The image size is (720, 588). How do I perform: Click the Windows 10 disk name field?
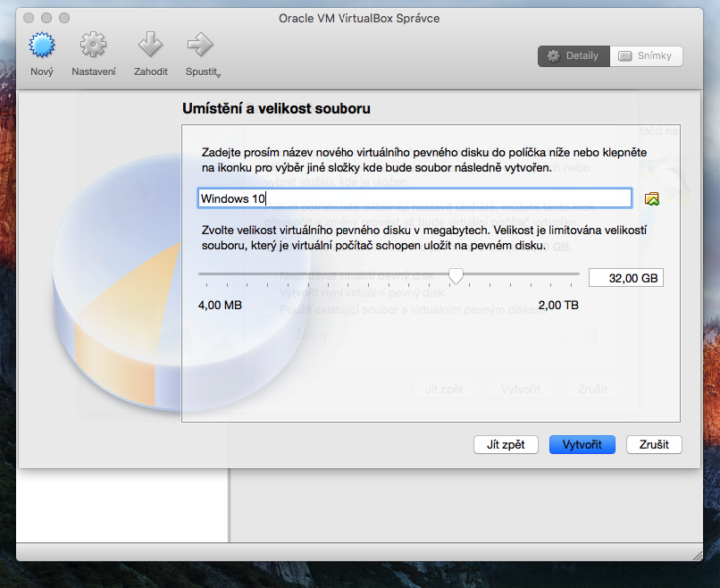[x=414, y=198]
